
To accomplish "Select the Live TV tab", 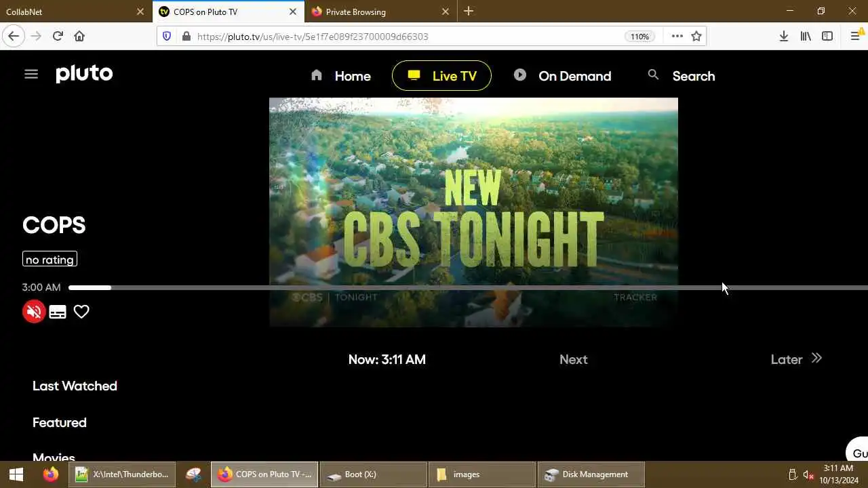I will tap(441, 76).
